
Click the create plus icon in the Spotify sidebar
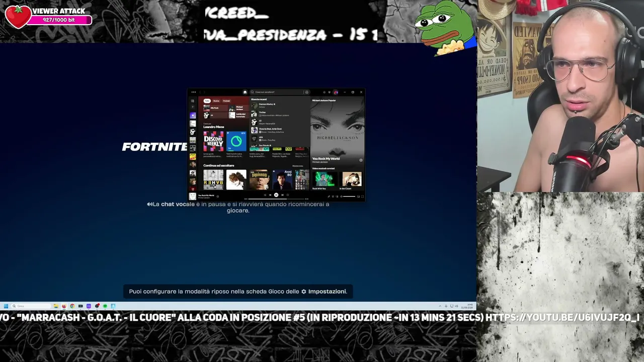[x=193, y=107]
